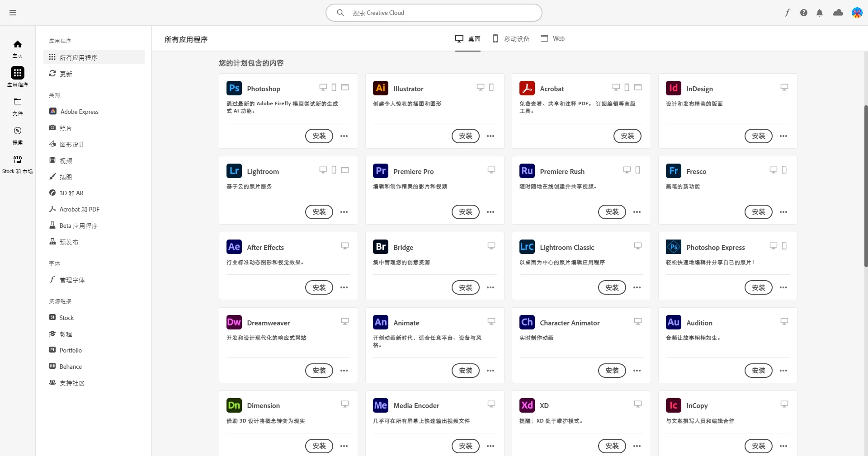Viewport: 868px width, 456px height.
Task: Open the help question mark icon
Action: tap(803, 13)
